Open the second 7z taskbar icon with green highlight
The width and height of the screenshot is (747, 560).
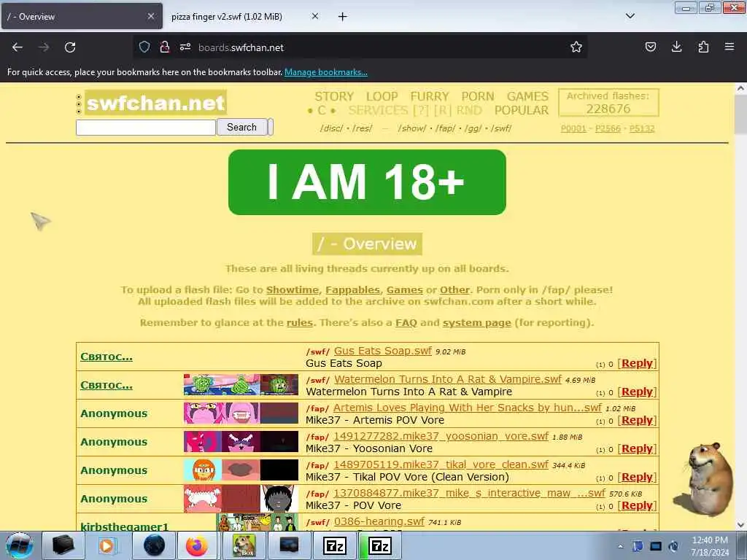379,545
